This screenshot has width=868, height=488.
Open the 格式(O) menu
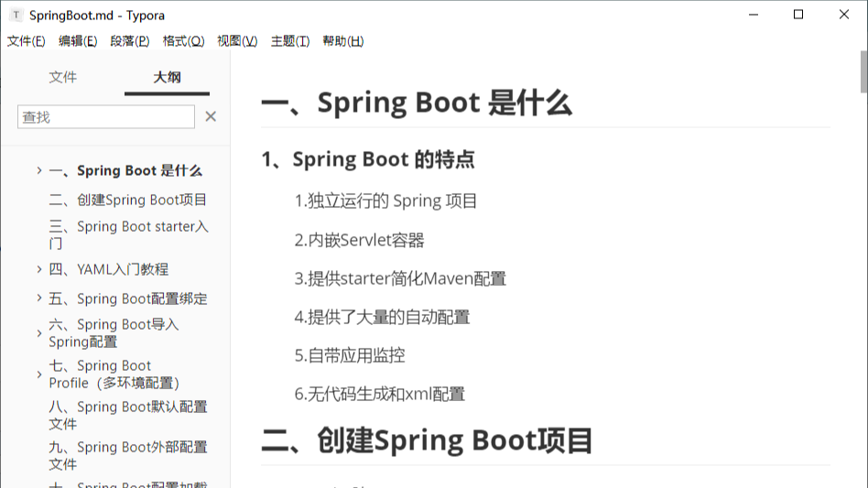183,41
